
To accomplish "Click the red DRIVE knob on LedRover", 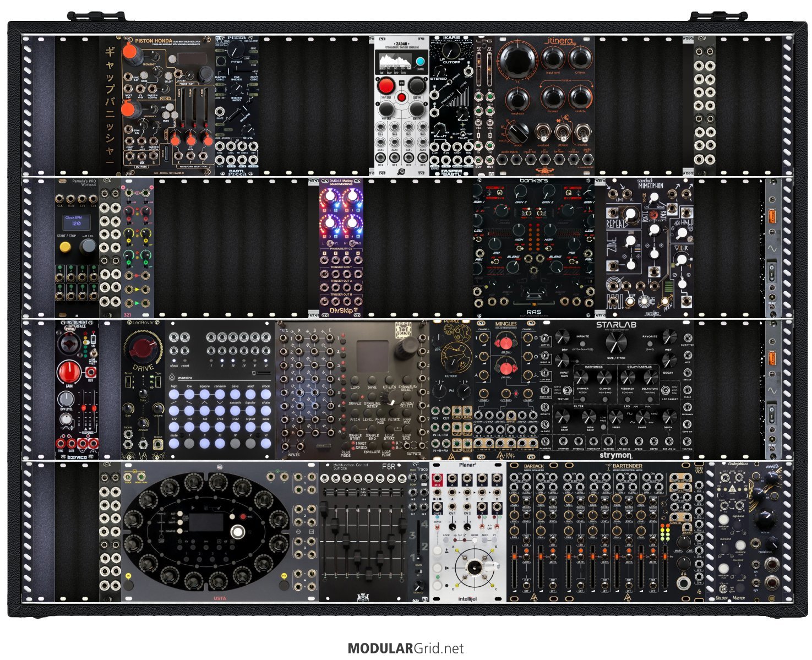I will click(143, 348).
